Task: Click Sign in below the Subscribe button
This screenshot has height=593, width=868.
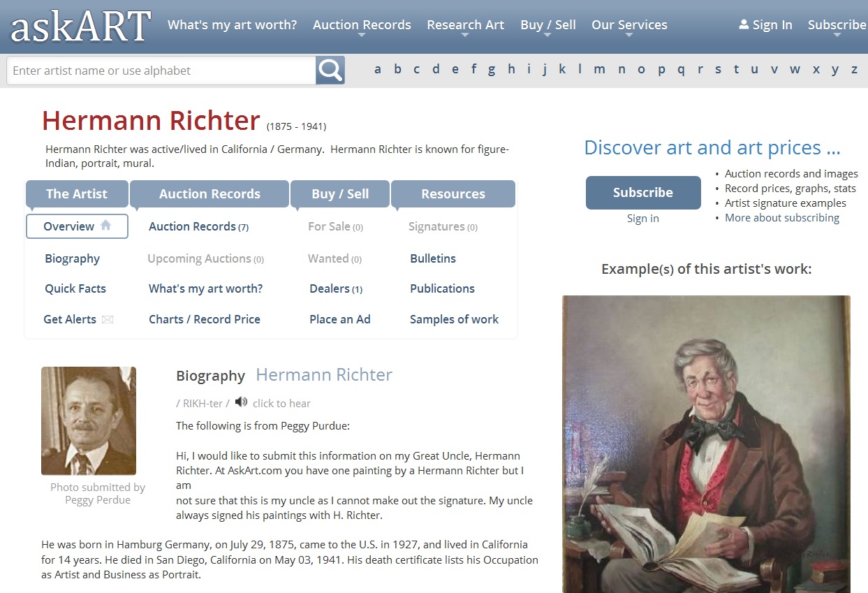Action: (x=643, y=219)
